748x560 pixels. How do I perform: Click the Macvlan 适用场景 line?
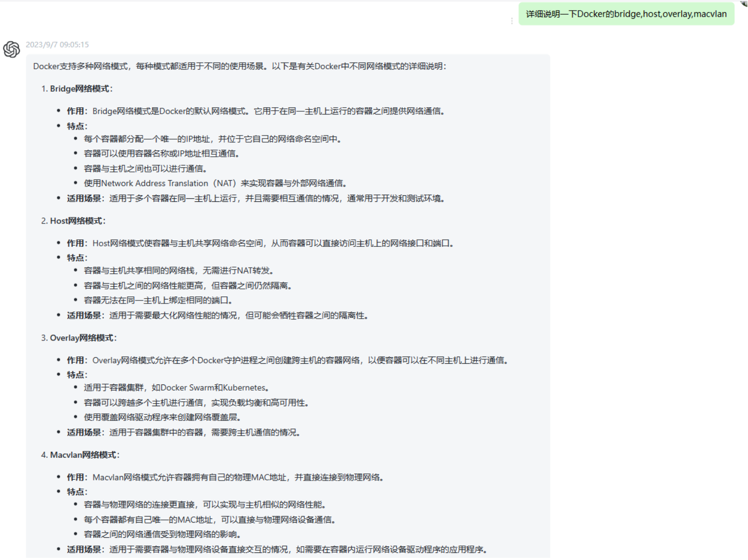[x=277, y=549]
